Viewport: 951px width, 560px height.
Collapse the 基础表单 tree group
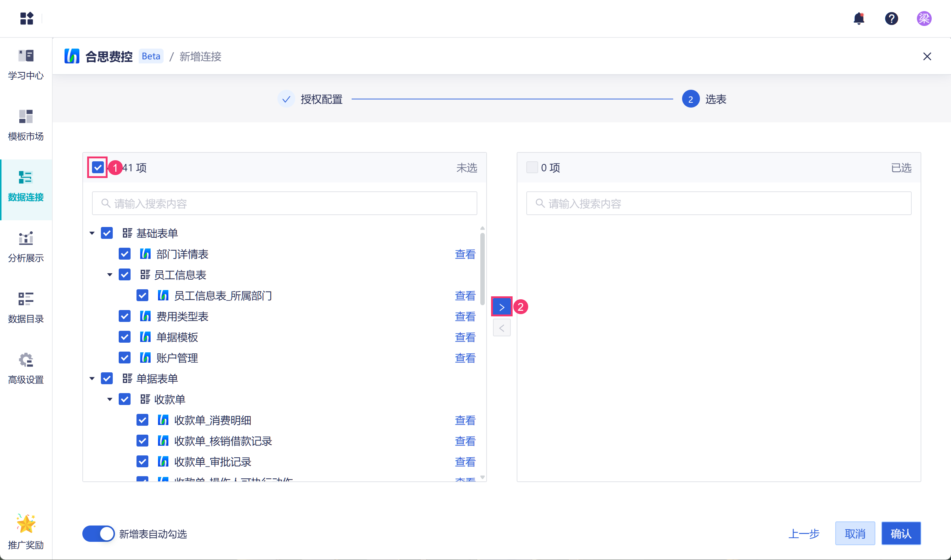(x=92, y=233)
